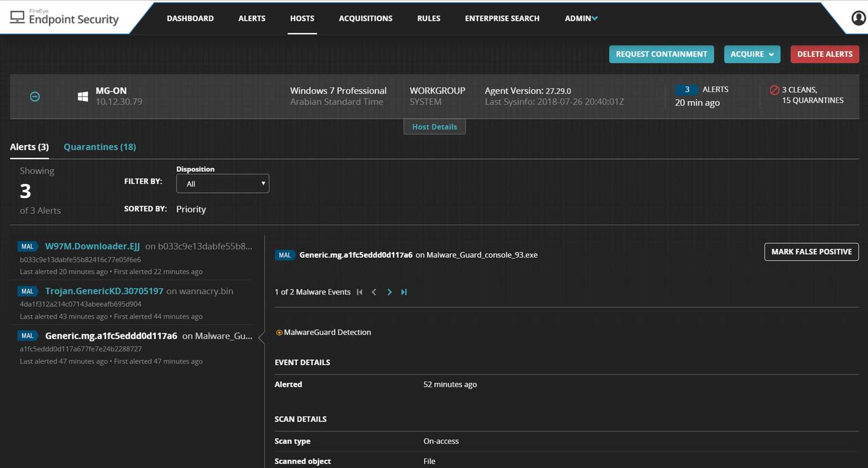Select the Generic.mg.a1fc5eddd0d117a6 alert in list
The height and width of the screenshot is (468, 868).
tap(111, 336)
